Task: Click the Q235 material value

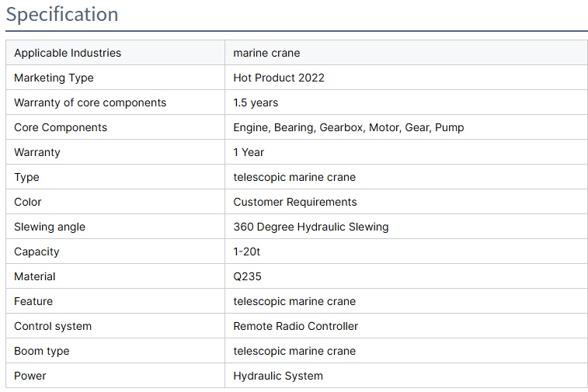Action: point(248,276)
